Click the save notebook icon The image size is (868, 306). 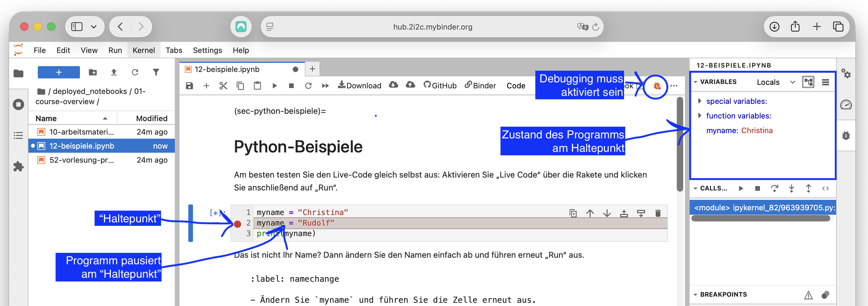tap(189, 86)
